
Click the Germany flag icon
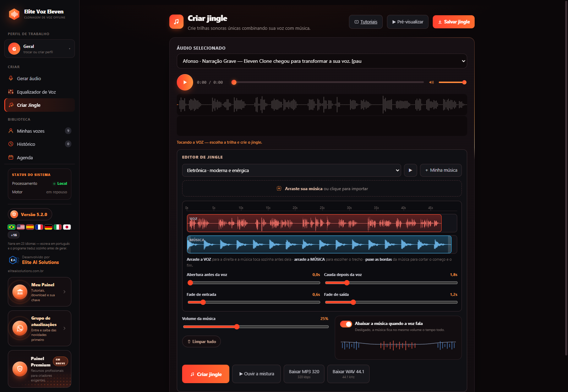(x=48, y=227)
